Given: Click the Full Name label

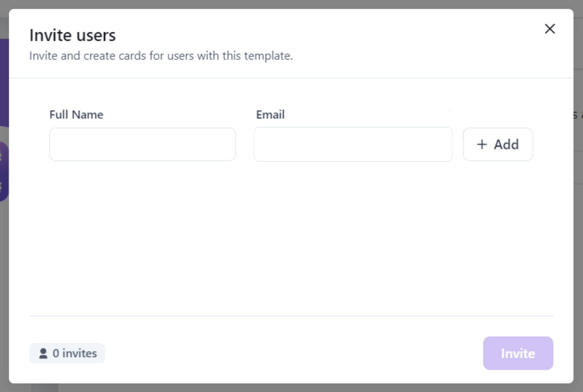Looking at the screenshot, I should [x=76, y=115].
